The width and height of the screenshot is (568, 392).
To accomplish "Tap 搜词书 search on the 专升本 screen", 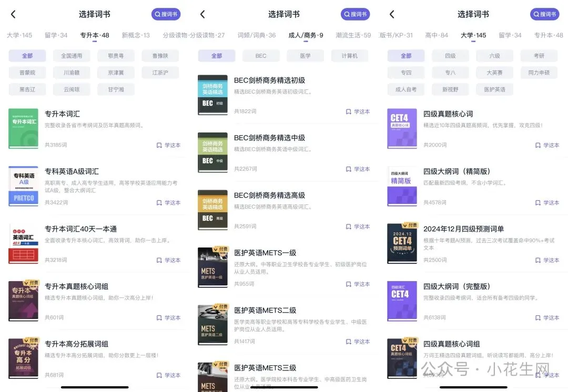I will tap(166, 14).
